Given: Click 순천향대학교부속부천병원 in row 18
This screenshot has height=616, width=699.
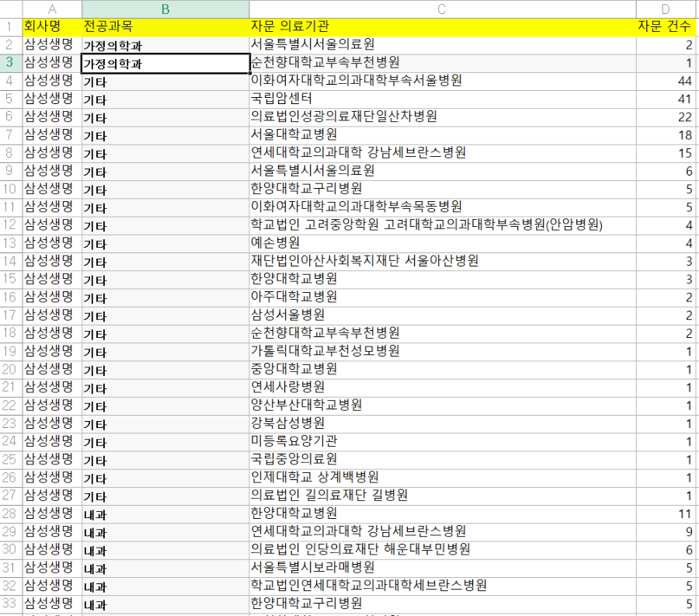Looking at the screenshot, I should [x=442, y=333].
